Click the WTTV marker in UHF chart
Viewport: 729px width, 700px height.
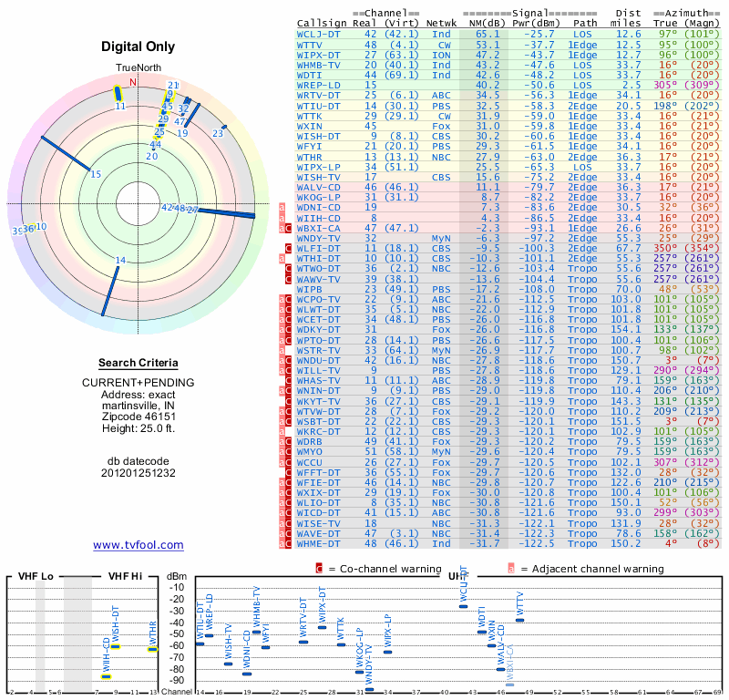[x=519, y=620]
